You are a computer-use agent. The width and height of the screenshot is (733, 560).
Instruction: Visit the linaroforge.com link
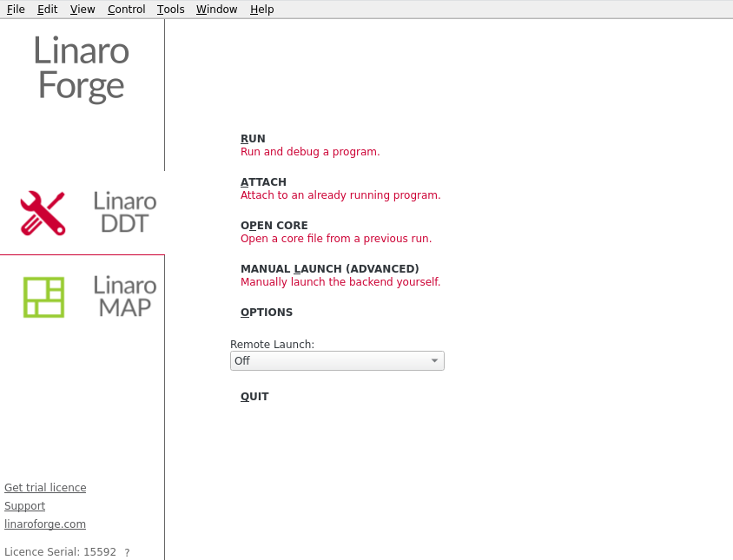pos(45,524)
